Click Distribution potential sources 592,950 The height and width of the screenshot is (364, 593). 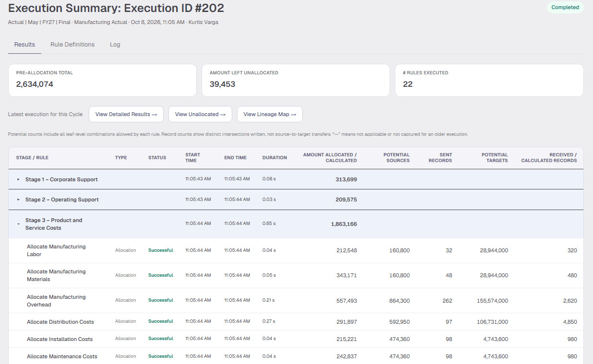[x=400, y=322]
